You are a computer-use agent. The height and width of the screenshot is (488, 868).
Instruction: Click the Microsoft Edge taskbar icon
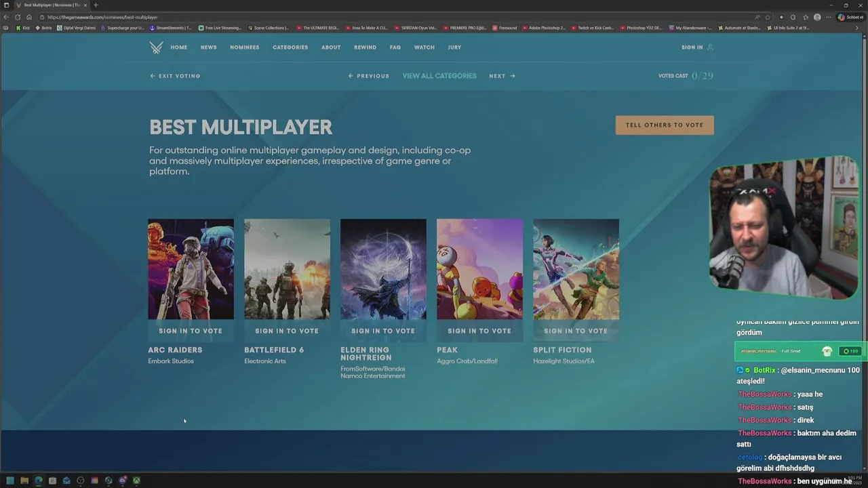38,481
